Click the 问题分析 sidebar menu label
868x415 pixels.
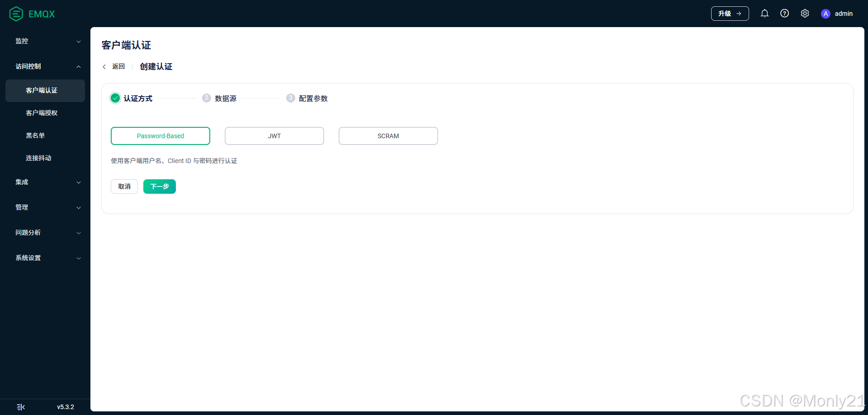click(x=28, y=233)
